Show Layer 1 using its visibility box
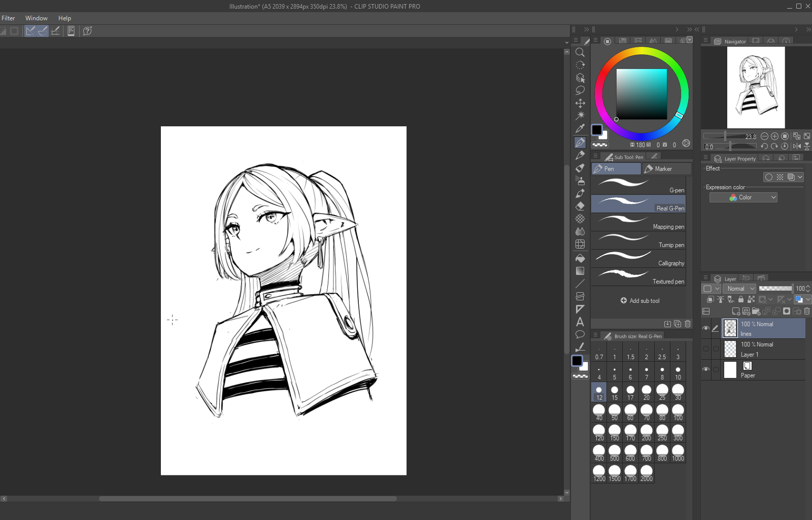This screenshot has width=812, height=520. pyautogui.click(x=706, y=349)
